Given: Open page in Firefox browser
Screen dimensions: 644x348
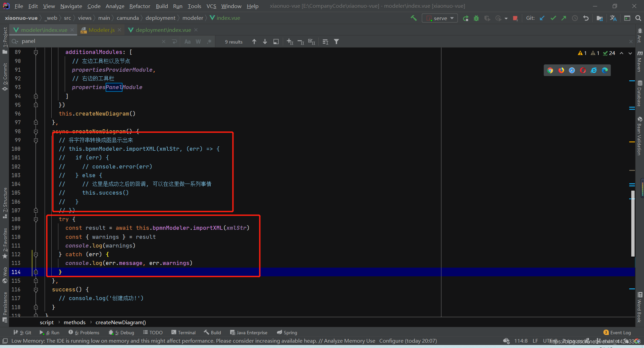Looking at the screenshot, I should pyautogui.click(x=561, y=70).
